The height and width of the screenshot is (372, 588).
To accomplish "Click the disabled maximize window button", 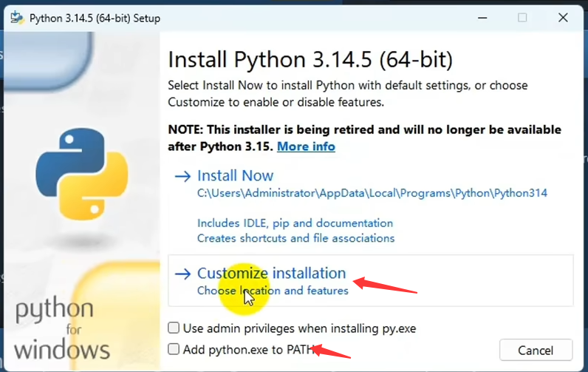I will [x=522, y=18].
